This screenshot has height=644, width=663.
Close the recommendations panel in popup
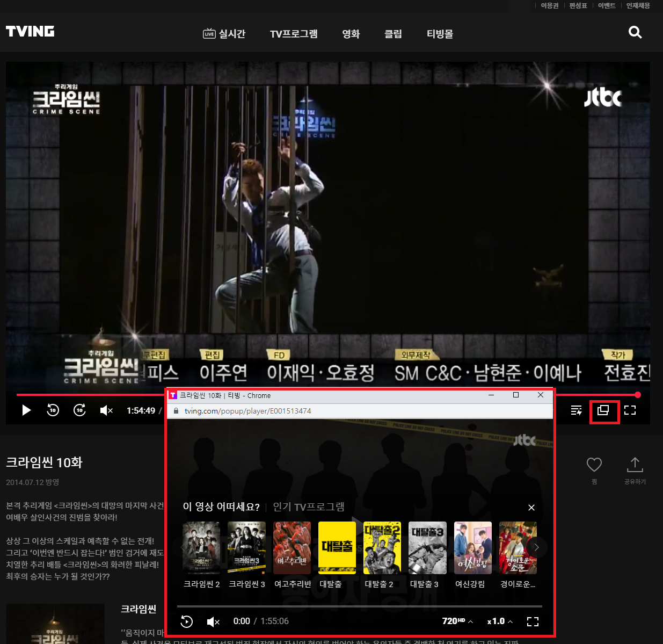(531, 508)
